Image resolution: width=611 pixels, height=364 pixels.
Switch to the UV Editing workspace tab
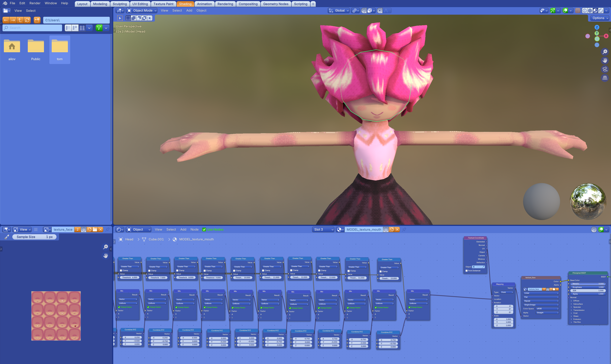[140, 4]
